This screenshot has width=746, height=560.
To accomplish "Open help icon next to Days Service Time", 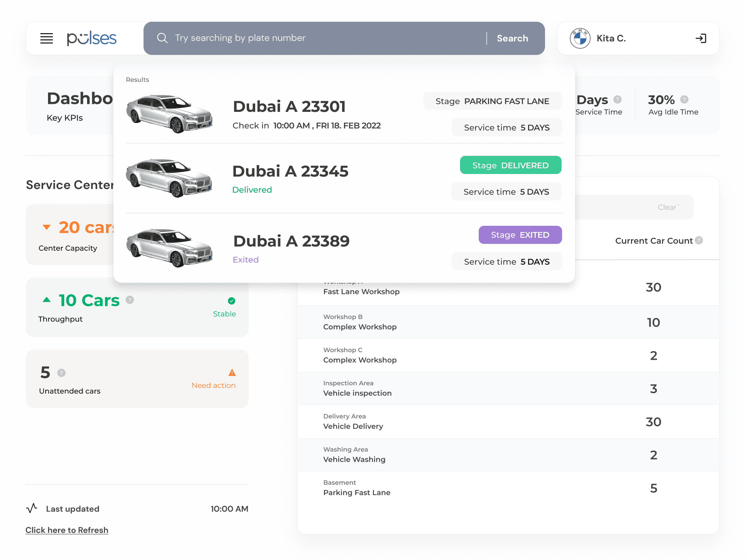I will point(618,99).
